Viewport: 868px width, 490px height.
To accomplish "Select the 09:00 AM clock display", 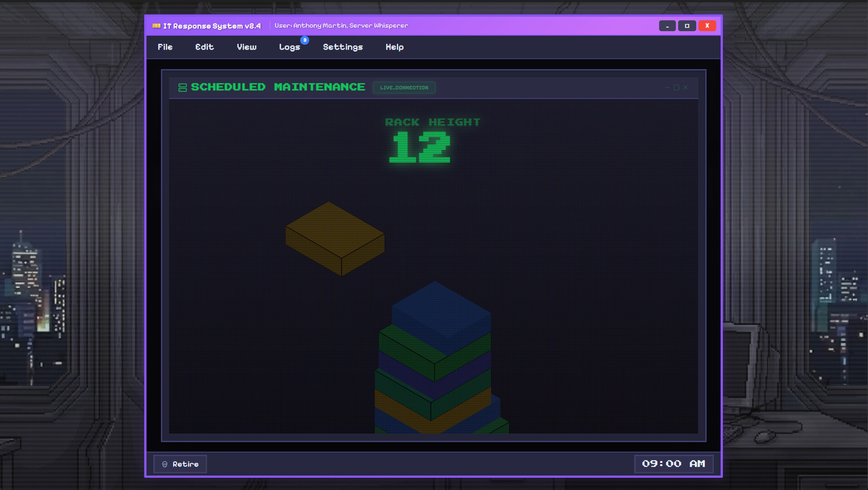I will point(674,464).
